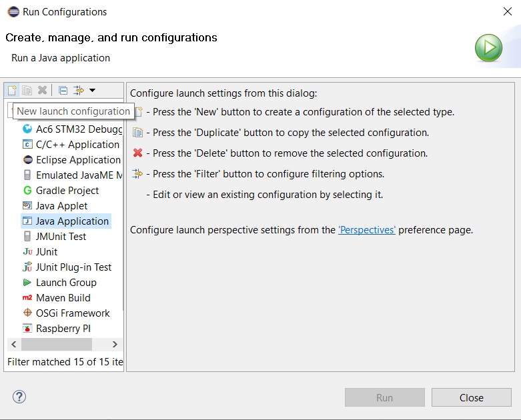Click the tree's left scroll arrow
Screen dimensions: 521x420
tap(13, 344)
